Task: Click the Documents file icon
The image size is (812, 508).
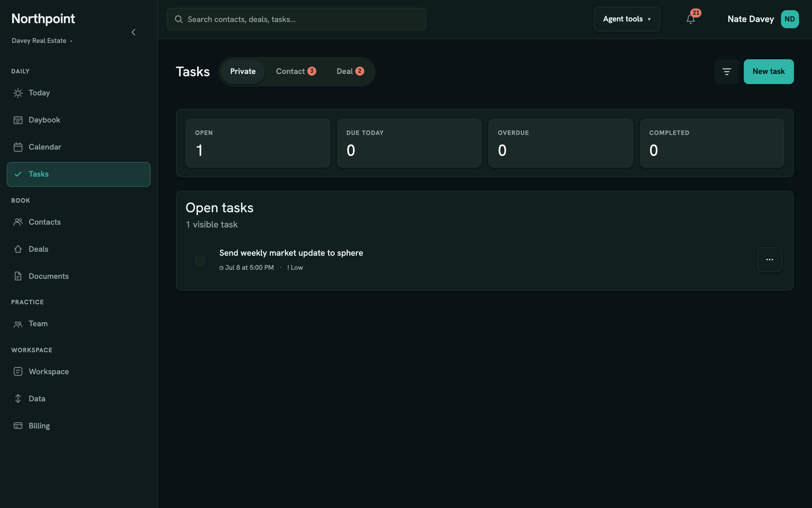Action: (x=18, y=276)
